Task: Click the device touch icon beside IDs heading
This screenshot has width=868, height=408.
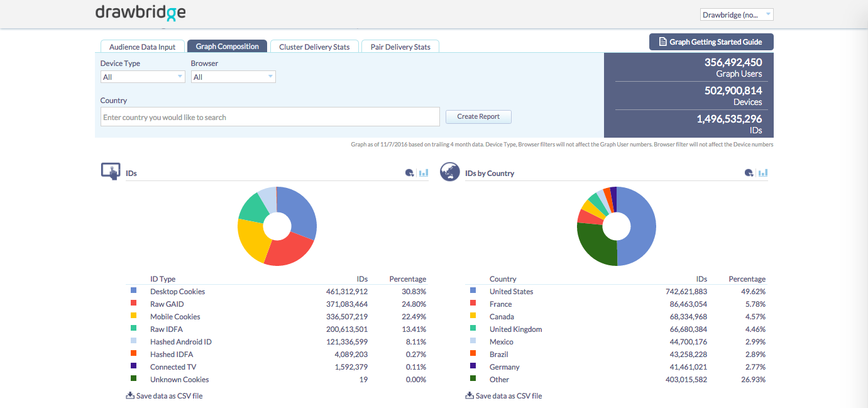Action: (111, 172)
